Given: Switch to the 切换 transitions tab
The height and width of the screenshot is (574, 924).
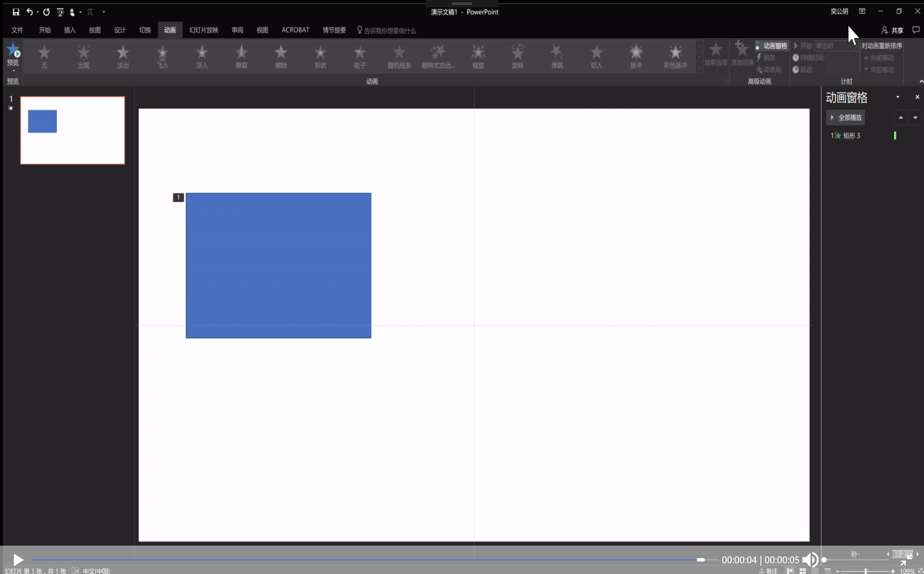Looking at the screenshot, I should click(145, 30).
